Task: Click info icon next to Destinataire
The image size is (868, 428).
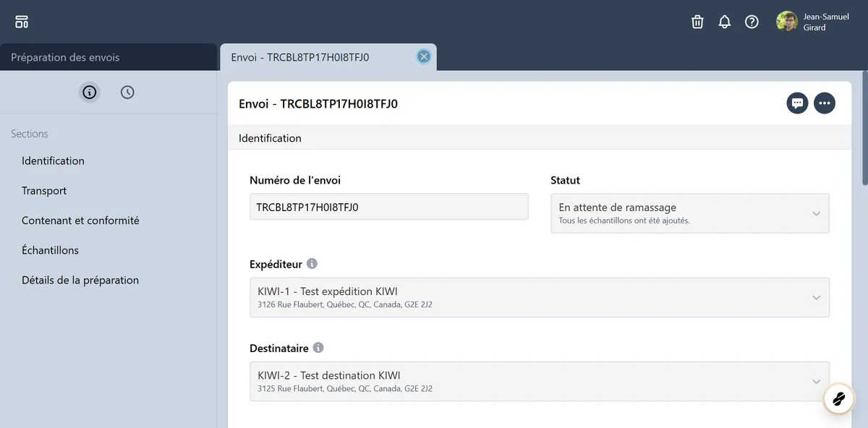Action: click(318, 348)
